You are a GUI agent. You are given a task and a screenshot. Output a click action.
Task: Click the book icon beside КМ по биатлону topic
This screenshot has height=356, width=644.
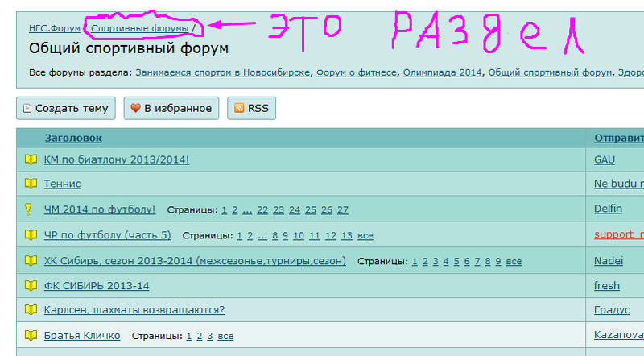pyautogui.click(x=31, y=159)
